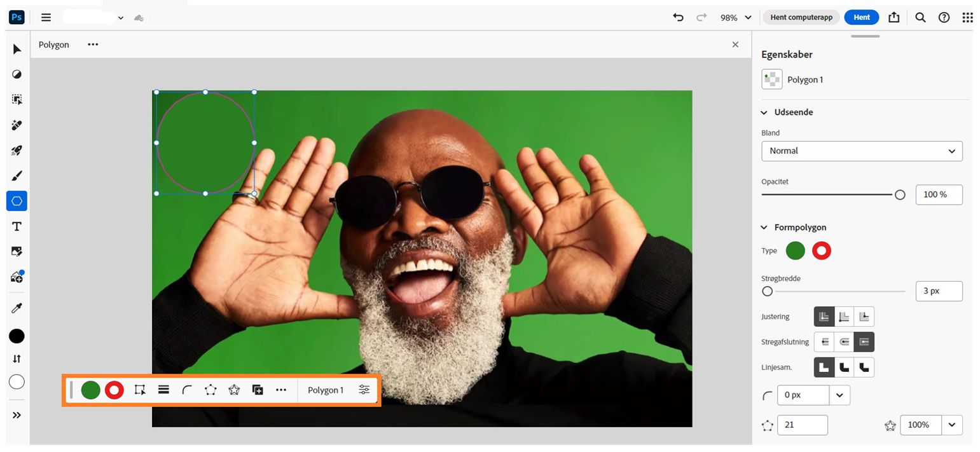Collapse the Formpolygon section

pos(764,227)
